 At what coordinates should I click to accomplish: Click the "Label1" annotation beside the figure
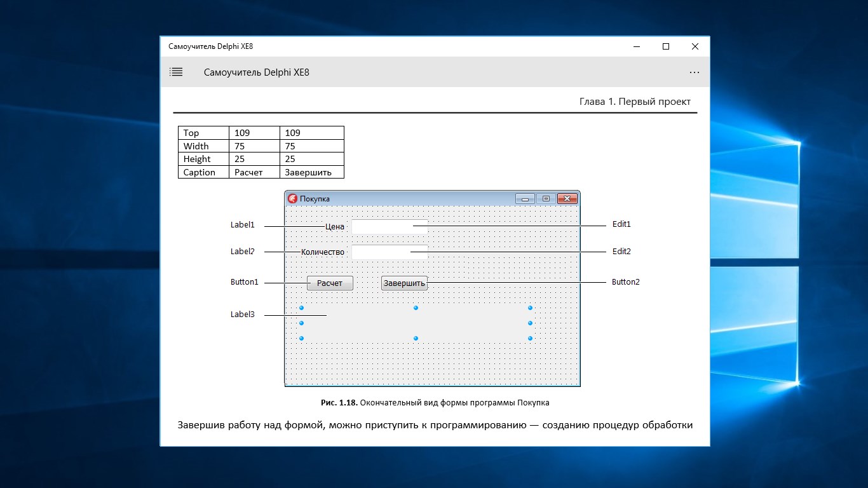click(242, 225)
